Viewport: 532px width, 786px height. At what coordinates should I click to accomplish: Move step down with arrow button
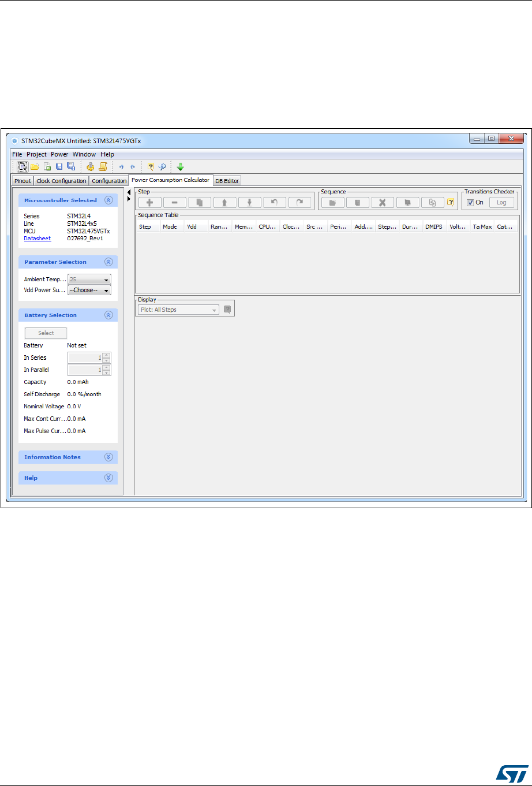point(250,203)
